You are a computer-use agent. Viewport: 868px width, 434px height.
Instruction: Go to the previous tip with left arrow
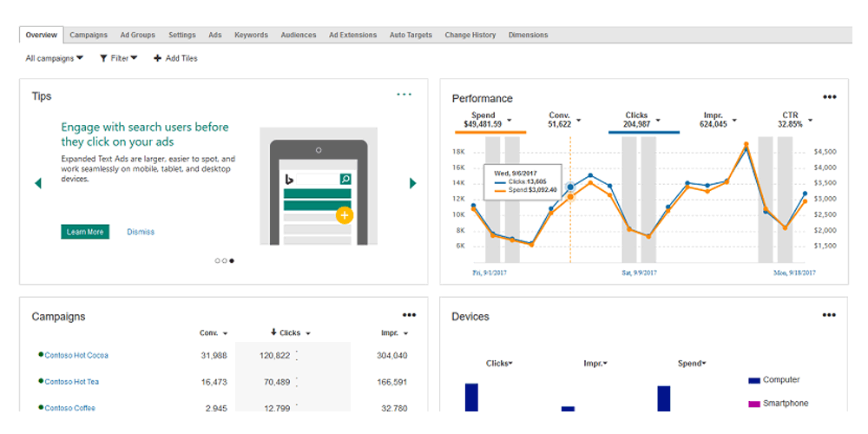pyautogui.click(x=37, y=182)
